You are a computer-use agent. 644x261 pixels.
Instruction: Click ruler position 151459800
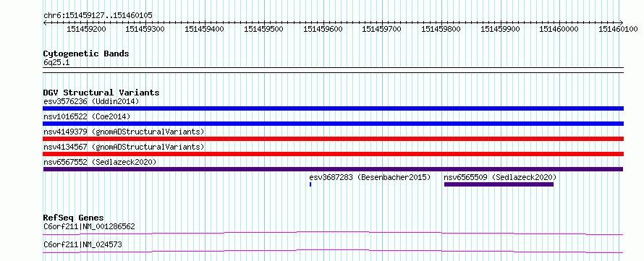point(441,29)
